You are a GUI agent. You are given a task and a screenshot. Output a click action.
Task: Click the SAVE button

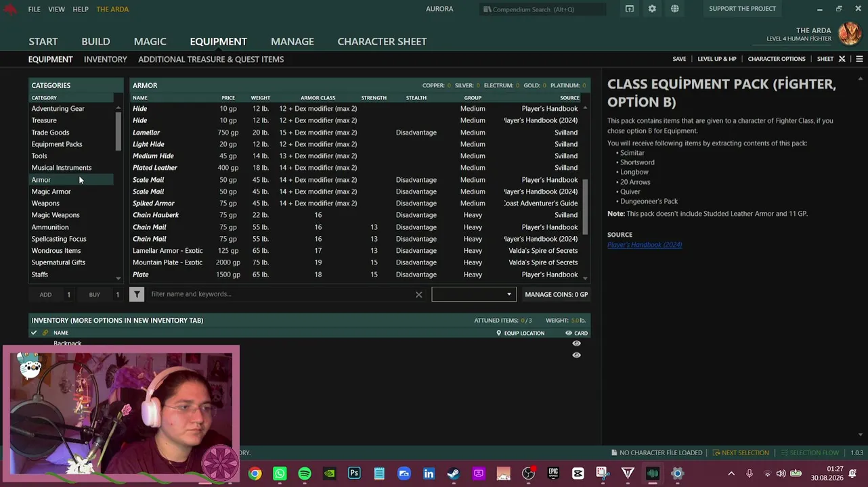point(679,59)
